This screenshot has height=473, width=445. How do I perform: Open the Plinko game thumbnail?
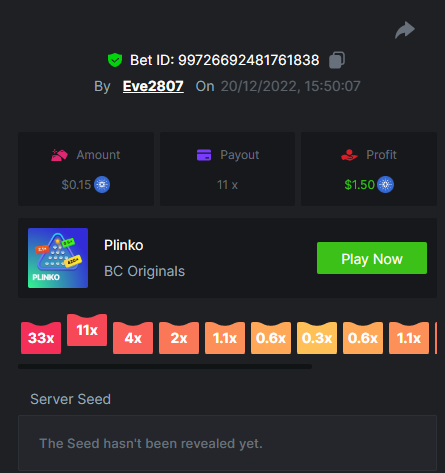click(x=58, y=258)
